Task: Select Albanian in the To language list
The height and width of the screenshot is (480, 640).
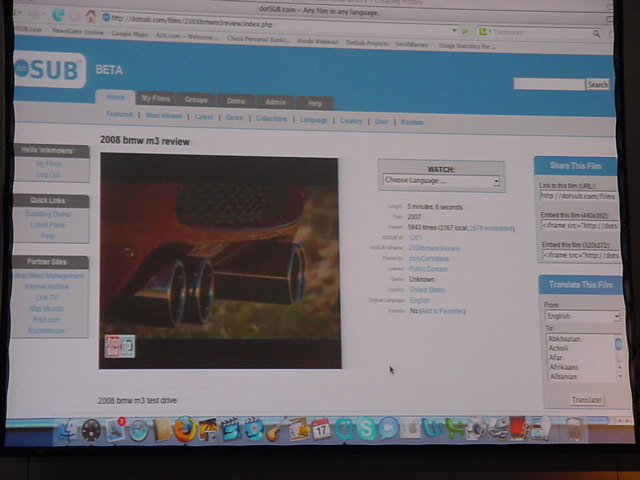Action: (563, 377)
